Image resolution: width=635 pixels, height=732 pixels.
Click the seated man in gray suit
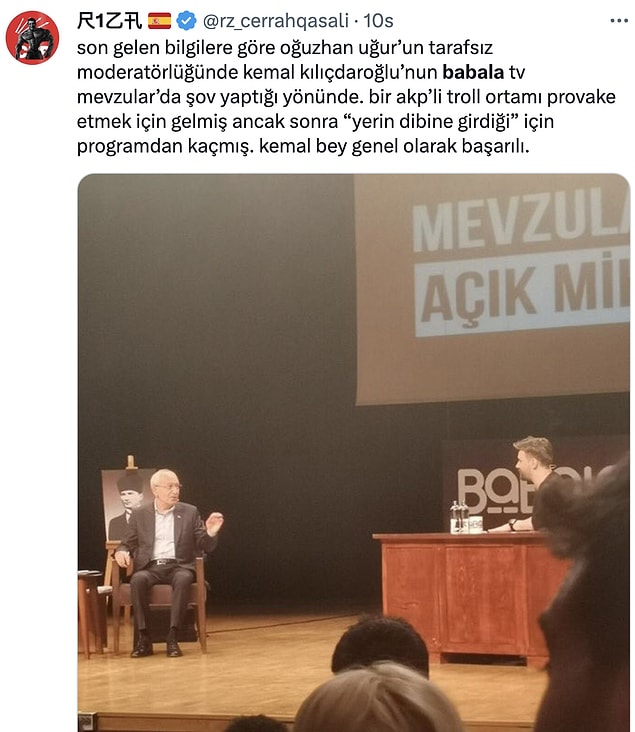[166, 560]
